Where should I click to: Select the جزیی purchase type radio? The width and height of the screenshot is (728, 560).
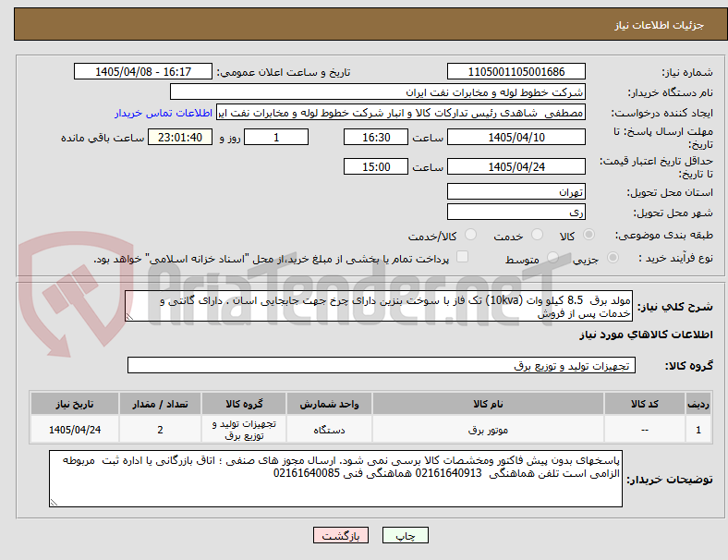613,257
